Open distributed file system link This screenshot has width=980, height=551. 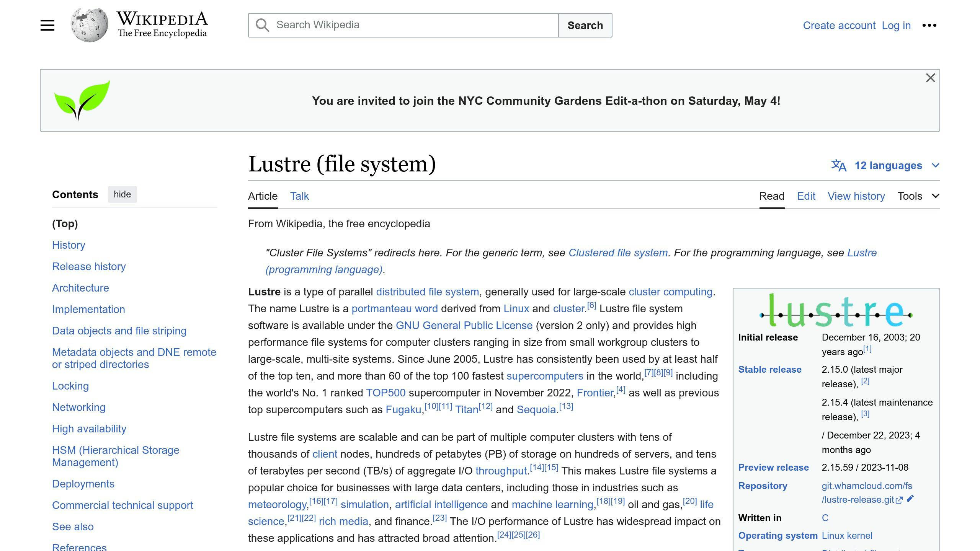pyautogui.click(x=427, y=292)
